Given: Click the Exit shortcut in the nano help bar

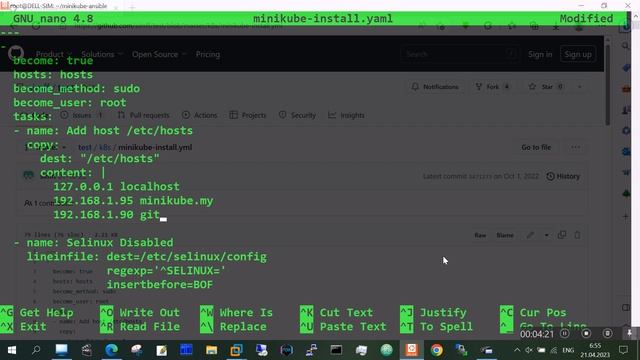Looking at the screenshot, I should point(24,327).
